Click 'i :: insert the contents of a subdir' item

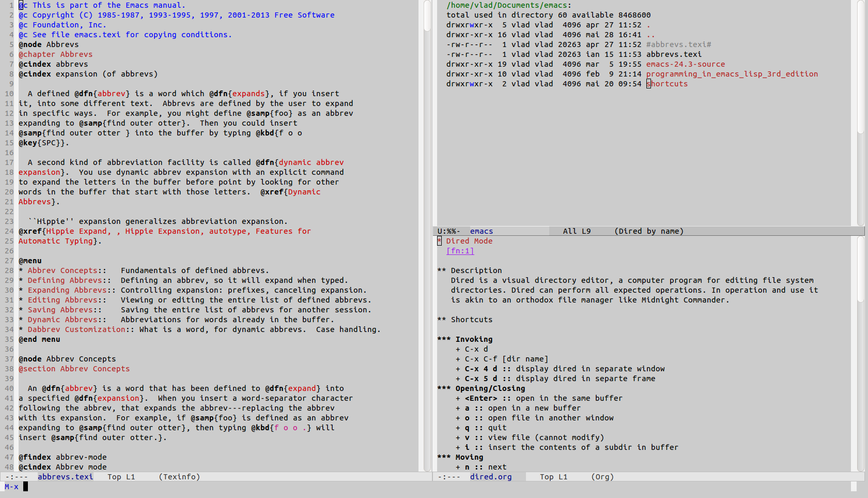pyautogui.click(x=567, y=447)
